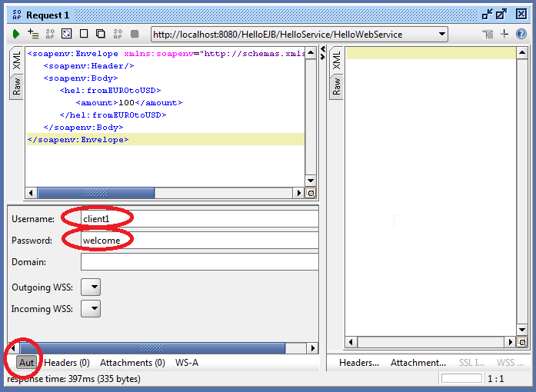Click the plus icon in the request toolbar

point(504,34)
